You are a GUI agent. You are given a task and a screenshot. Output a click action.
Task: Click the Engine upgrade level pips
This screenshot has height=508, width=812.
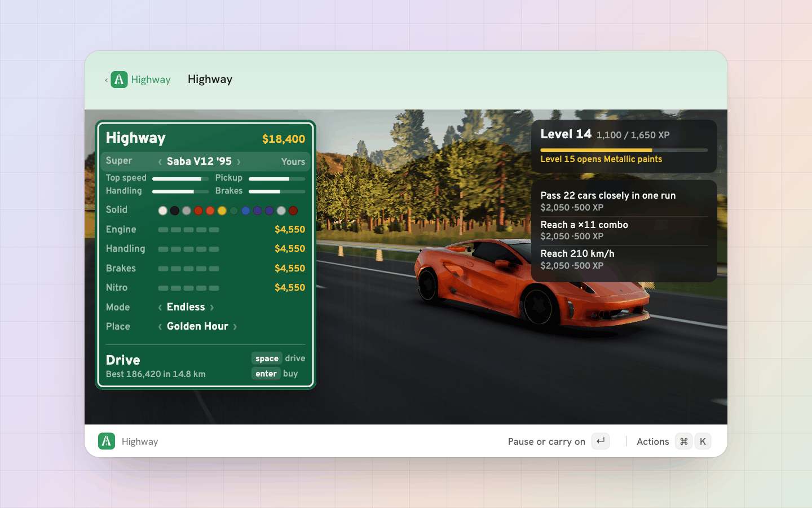(188, 230)
